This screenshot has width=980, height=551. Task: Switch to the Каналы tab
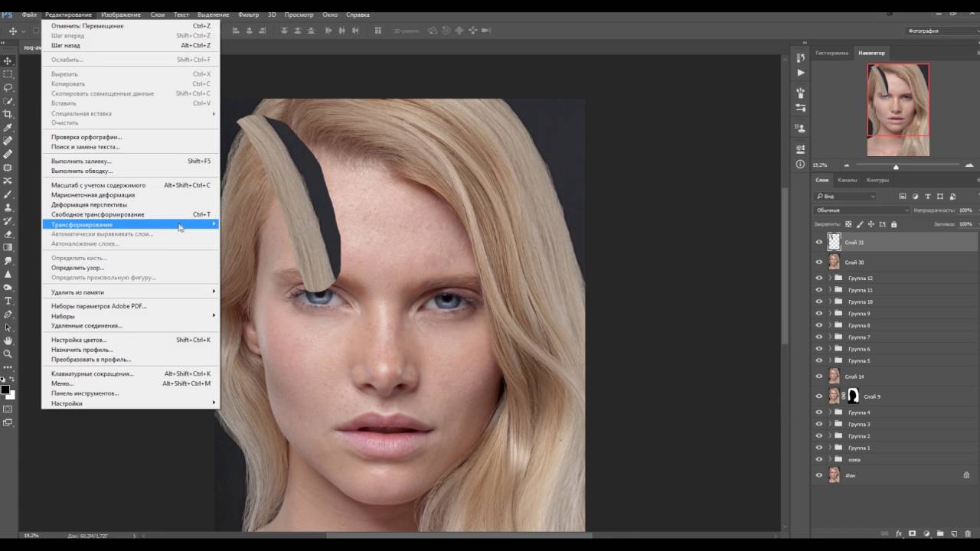847,180
